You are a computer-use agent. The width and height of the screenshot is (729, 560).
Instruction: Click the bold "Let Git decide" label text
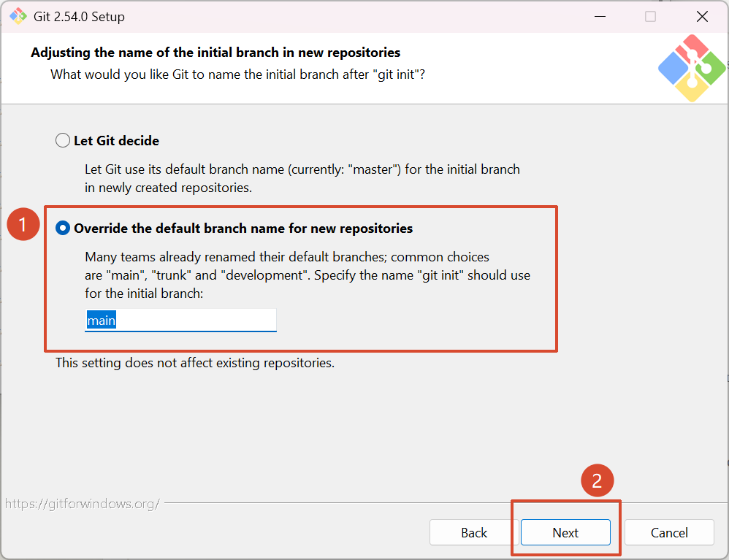116,140
